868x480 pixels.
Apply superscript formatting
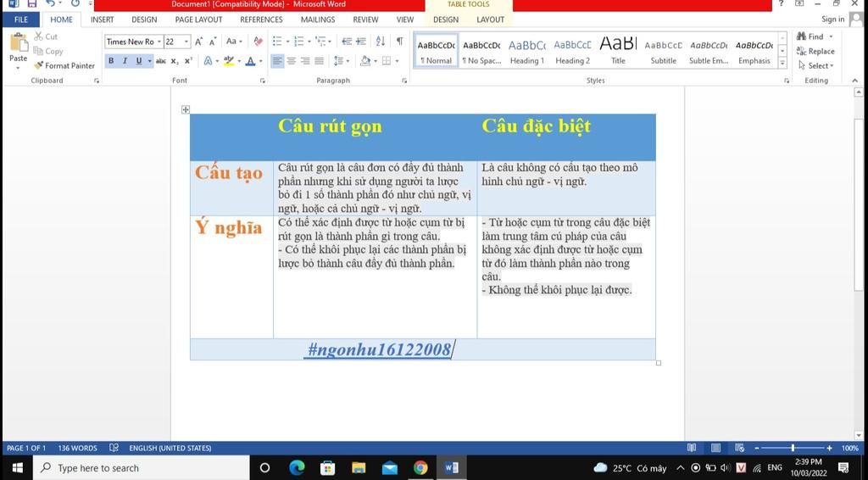pos(188,61)
